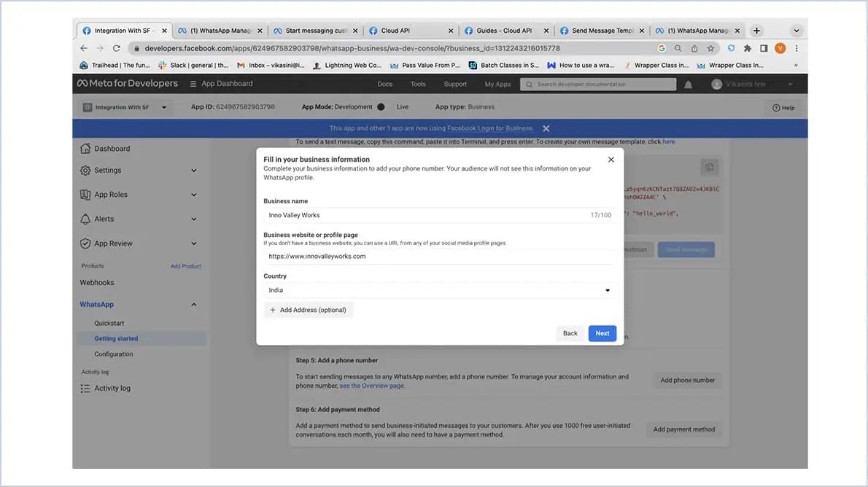868x487 pixels.
Task: Click the Business name input field
Action: [x=440, y=215]
